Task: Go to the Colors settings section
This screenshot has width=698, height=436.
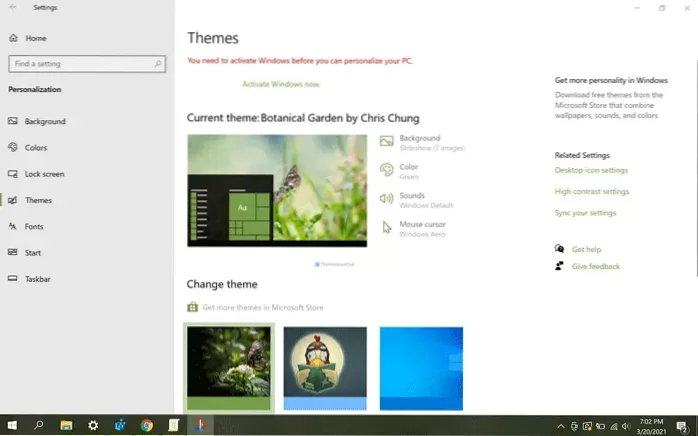Action: tap(36, 148)
